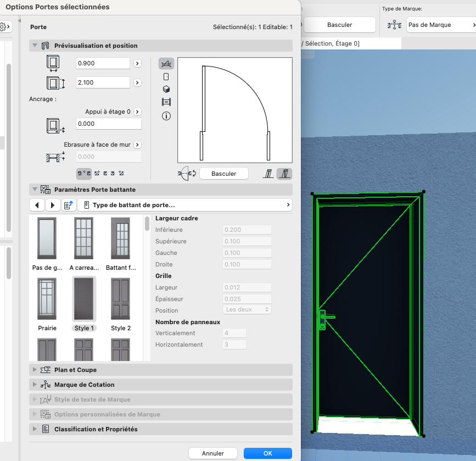Confirm the dialog with OK
The height and width of the screenshot is (461, 476).
[268, 453]
